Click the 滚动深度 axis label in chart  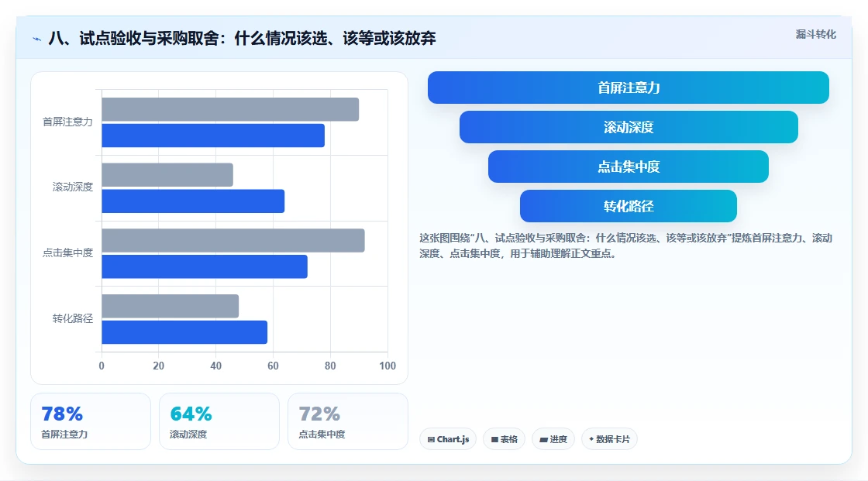tap(73, 187)
